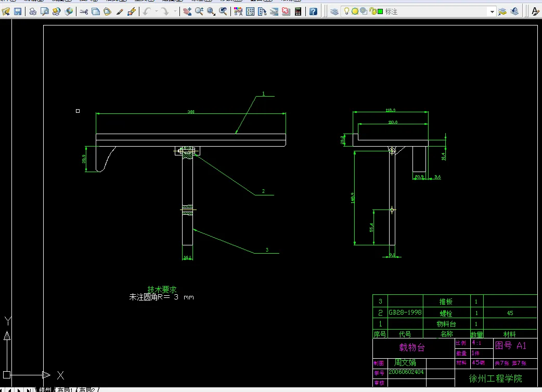
Task: Open the DesignCenter icon
Action: pyautogui.click(x=250, y=11)
